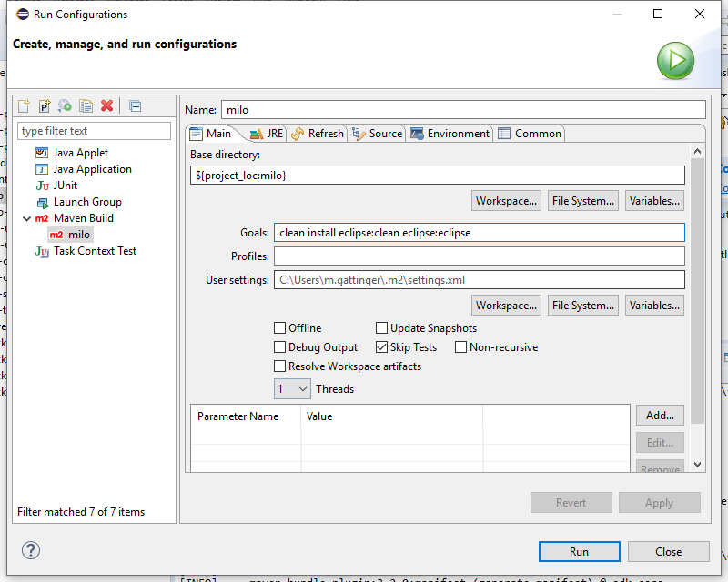
Task: Enable Debug Output checkbox
Action: (280, 347)
